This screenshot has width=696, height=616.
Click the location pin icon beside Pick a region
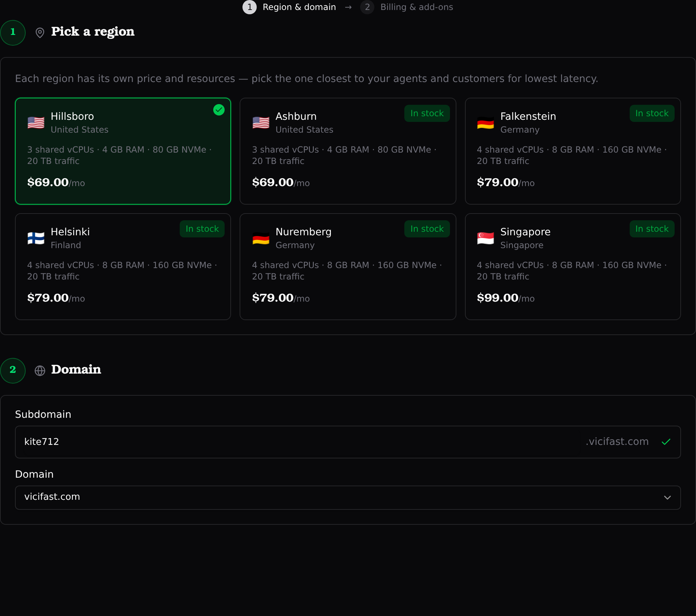click(x=40, y=33)
